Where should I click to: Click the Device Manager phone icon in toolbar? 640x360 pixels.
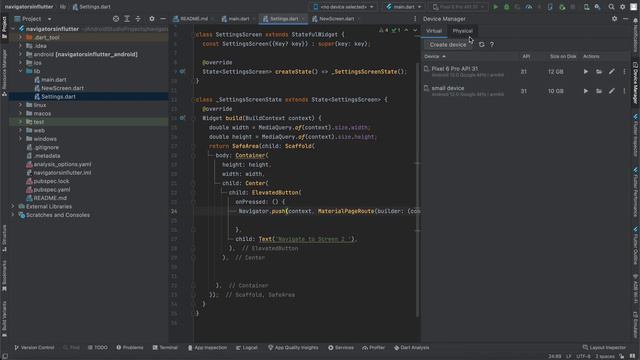587,7
